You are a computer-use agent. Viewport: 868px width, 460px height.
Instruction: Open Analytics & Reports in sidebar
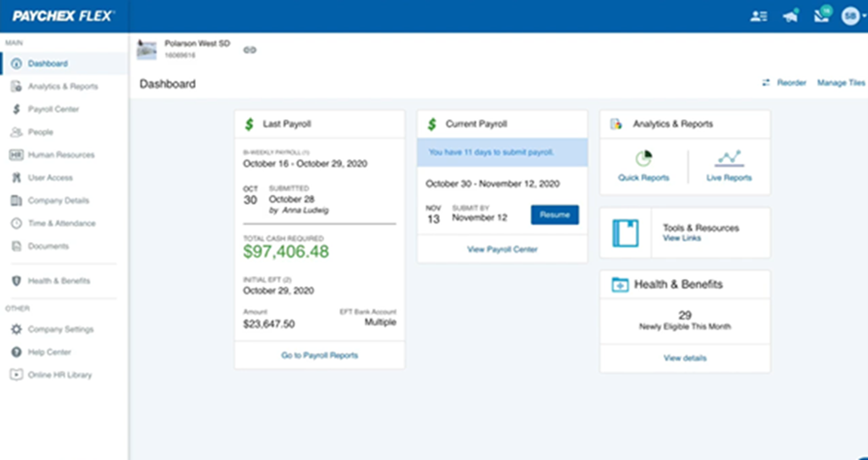64,86
